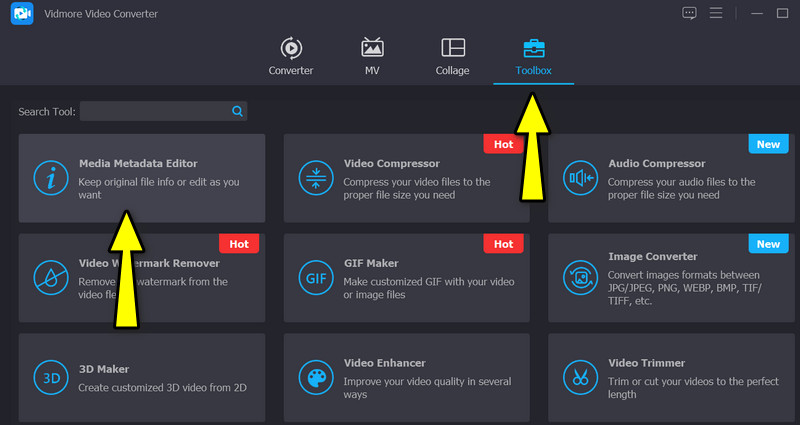Select the Toolbox tab
The image size is (800, 425).
533,57
